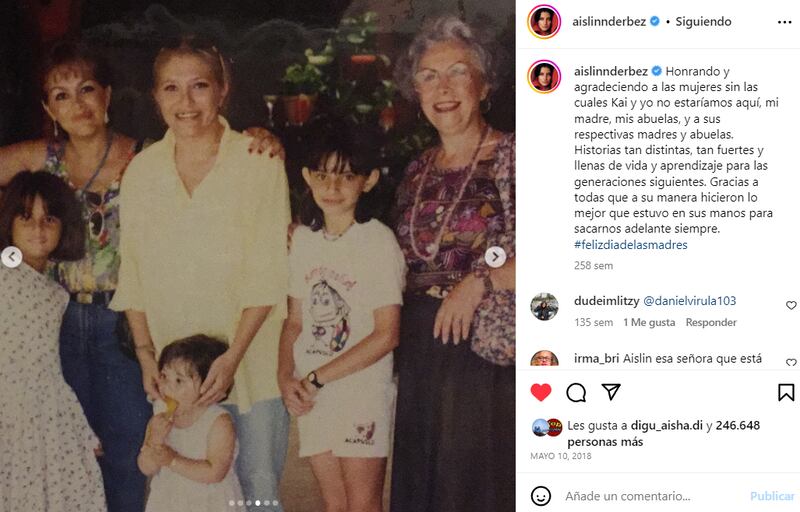This screenshot has width=800, height=512.
Task: Open the emoji picker smiley icon
Action: pos(541,496)
